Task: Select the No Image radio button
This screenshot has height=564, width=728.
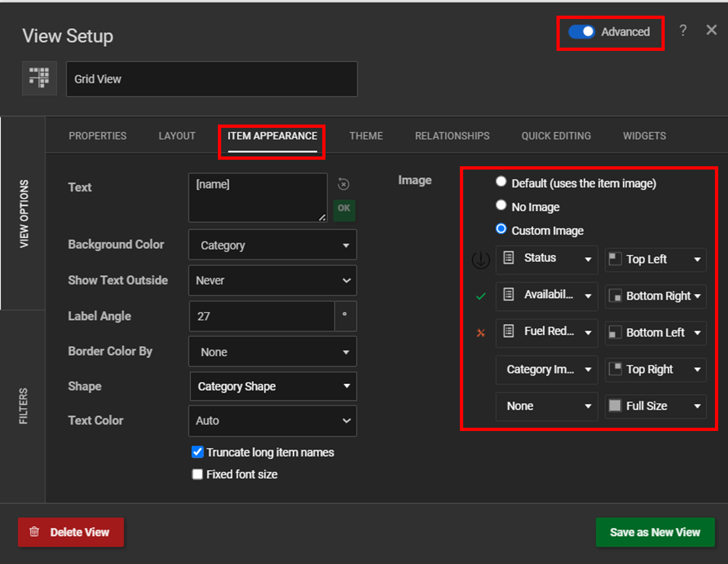Action: [501, 205]
